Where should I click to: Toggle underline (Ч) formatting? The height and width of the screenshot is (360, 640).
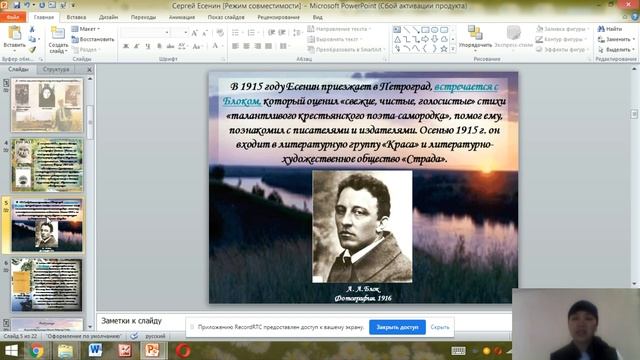[148, 46]
